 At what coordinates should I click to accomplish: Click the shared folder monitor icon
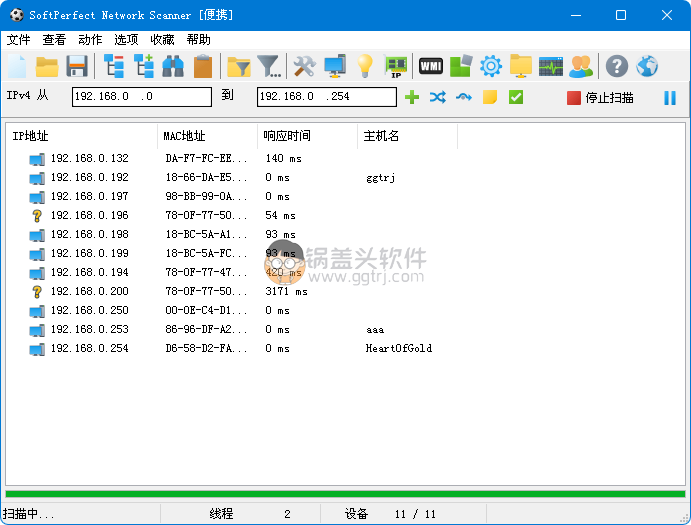[x=520, y=66]
